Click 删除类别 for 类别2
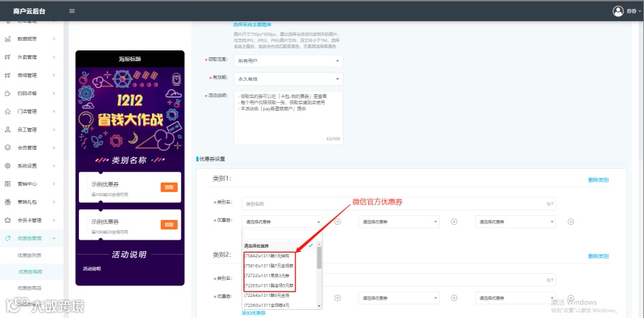 (598, 256)
